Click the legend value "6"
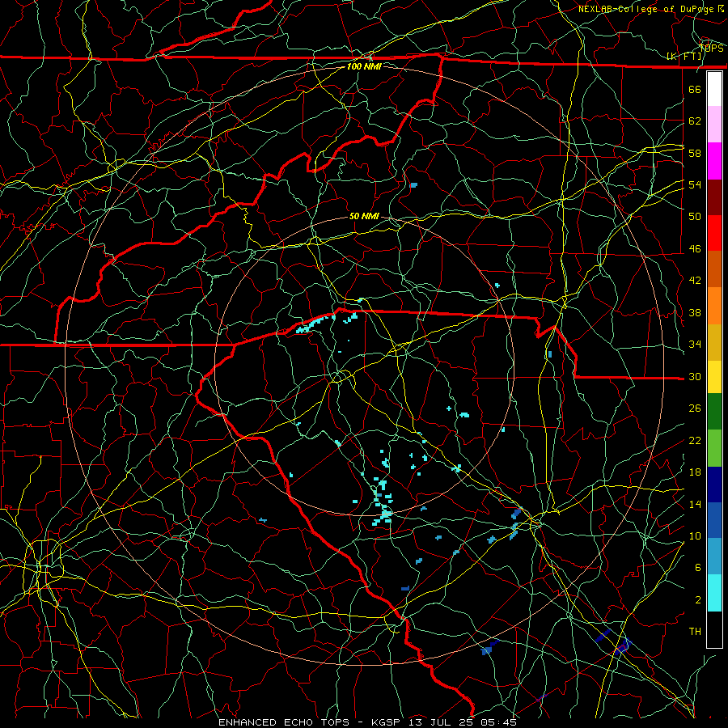Image resolution: width=728 pixels, height=728 pixels. pos(698,568)
